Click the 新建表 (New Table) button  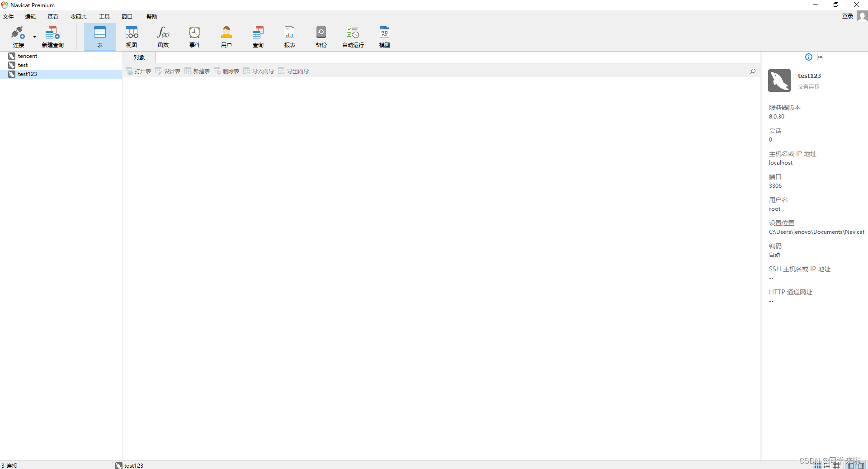[197, 71]
